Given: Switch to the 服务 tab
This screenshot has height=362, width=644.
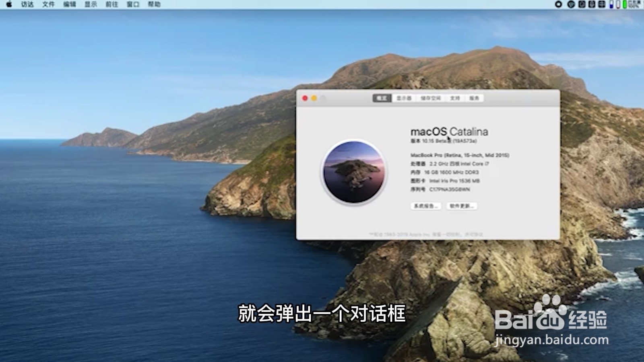Looking at the screenshot, I should tap(474, 98).
